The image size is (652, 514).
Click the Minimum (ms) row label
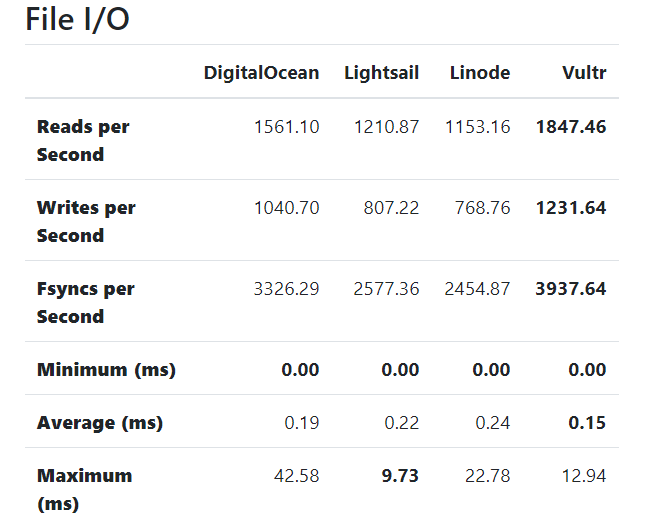pos(106,369)
